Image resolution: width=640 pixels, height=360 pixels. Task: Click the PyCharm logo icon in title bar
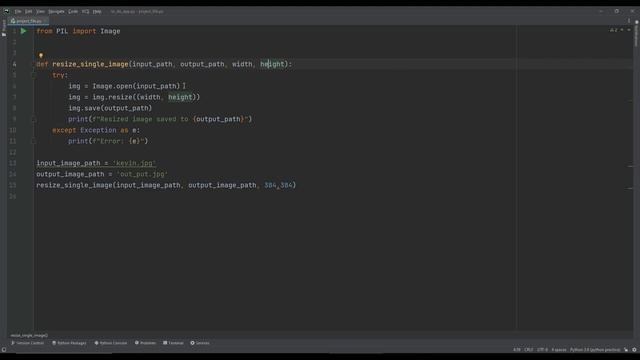pos(6,11)
